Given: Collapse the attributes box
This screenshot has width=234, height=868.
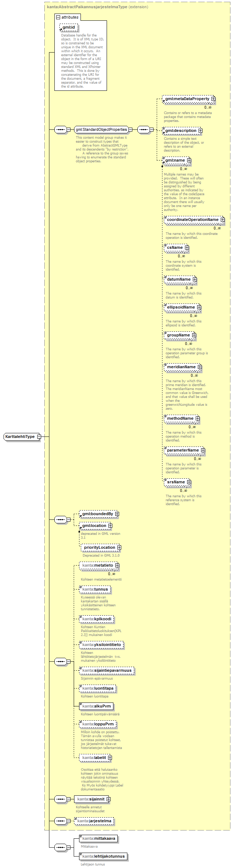Looking at the screenshot, I should [x=58, y=17].
